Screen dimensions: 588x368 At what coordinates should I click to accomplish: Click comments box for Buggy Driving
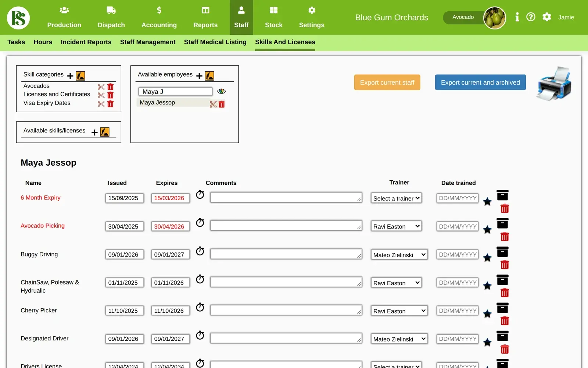click(286, 254)
